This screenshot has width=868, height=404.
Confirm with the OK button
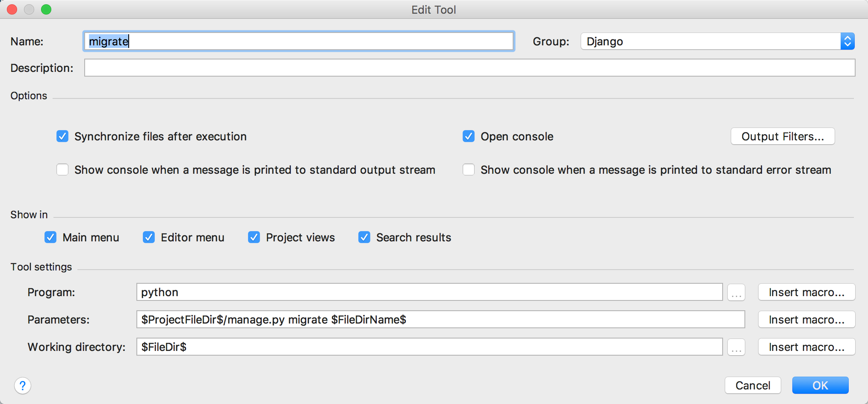820,386
